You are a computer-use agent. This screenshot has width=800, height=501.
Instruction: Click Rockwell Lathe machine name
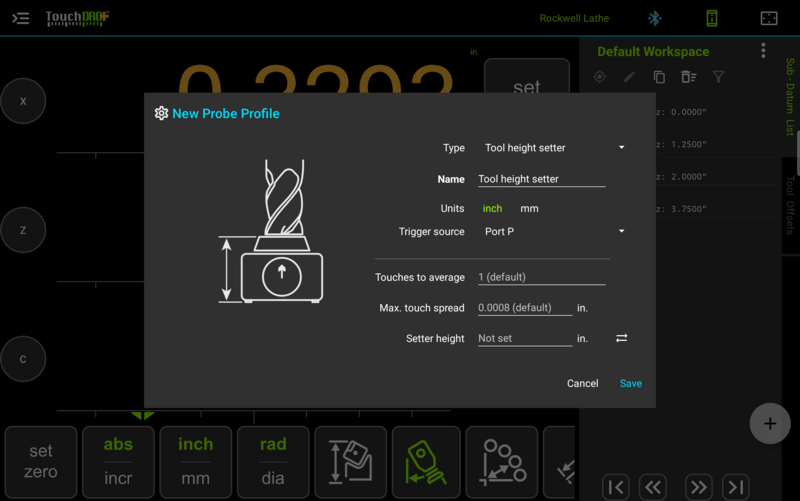[574, 18]
